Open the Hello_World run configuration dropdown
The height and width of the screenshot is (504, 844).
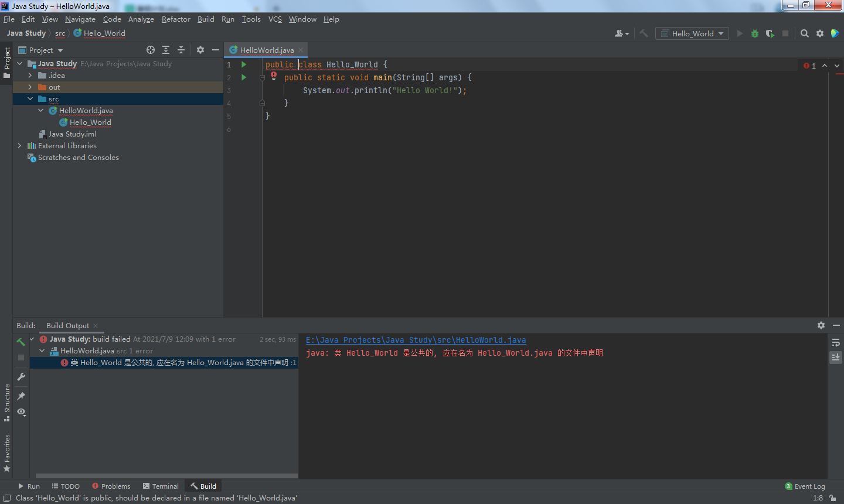[x=692, y=34]
